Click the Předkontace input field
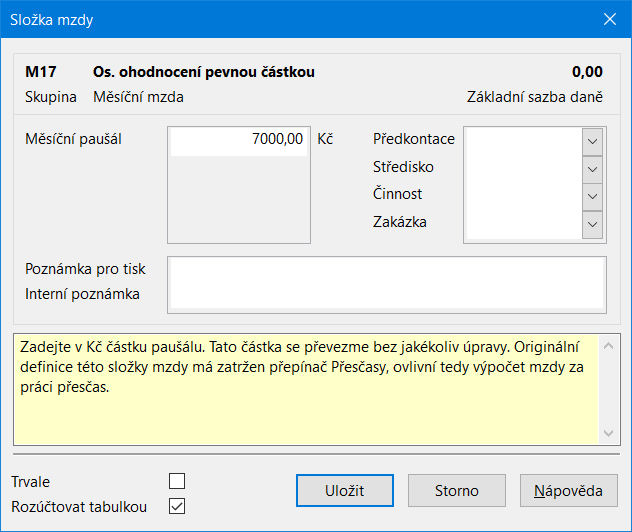The width and height of the screenshot is (632, 532). click(x=524, y=141)
